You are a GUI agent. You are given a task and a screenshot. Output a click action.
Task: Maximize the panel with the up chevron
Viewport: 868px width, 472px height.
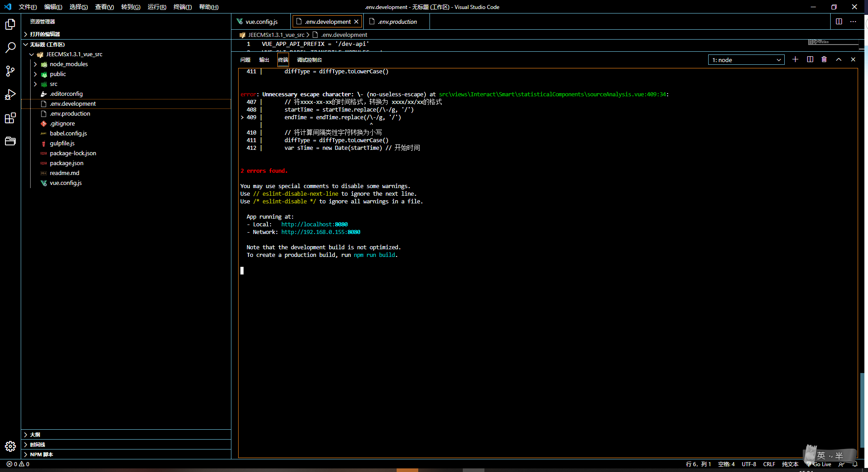[x=839, y=59]
